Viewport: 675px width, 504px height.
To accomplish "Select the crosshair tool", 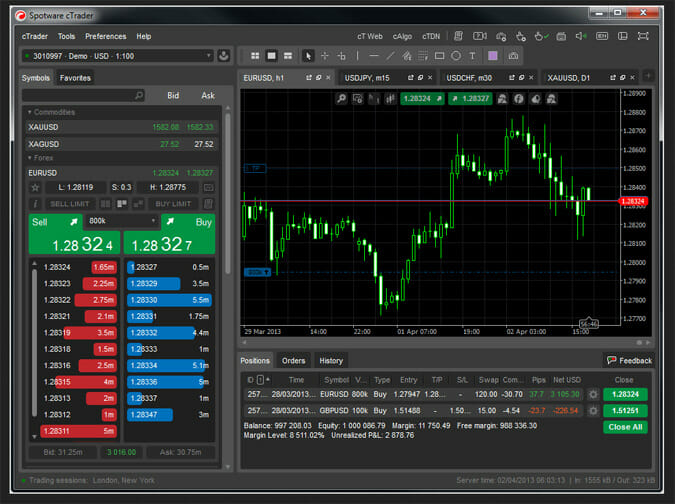I will pos(325,56).
